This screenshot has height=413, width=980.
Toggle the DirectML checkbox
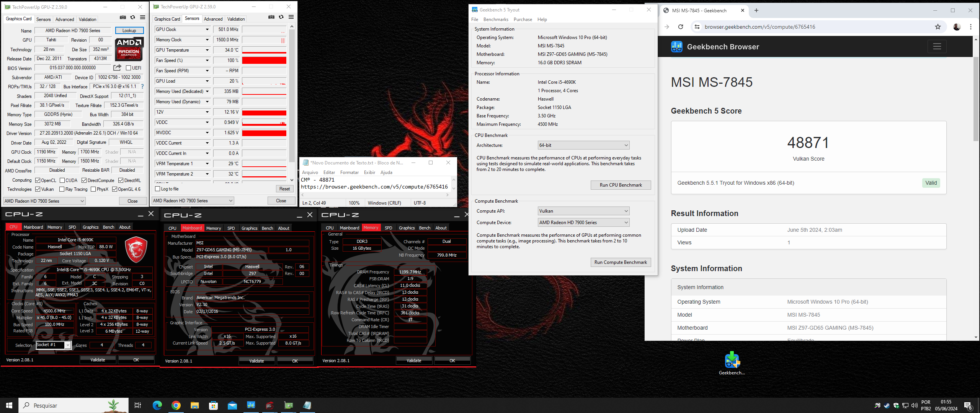click(121, 180)
